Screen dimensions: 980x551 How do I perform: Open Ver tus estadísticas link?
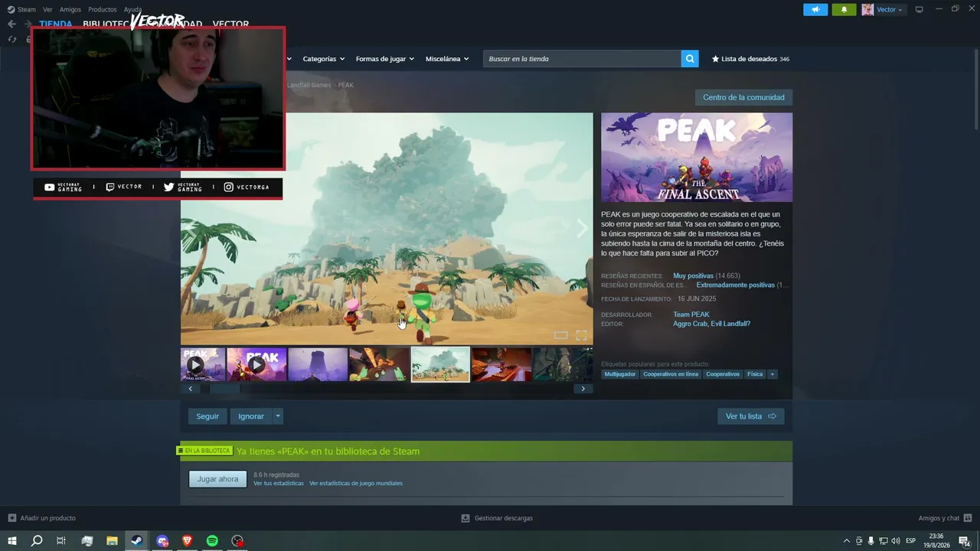(279, 484)
